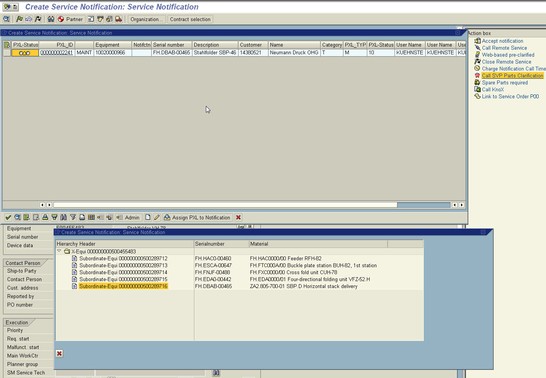The image size is (546, 378).
Task: Click the red close icon in hierarchy dialog
Action: coord(60,354)
